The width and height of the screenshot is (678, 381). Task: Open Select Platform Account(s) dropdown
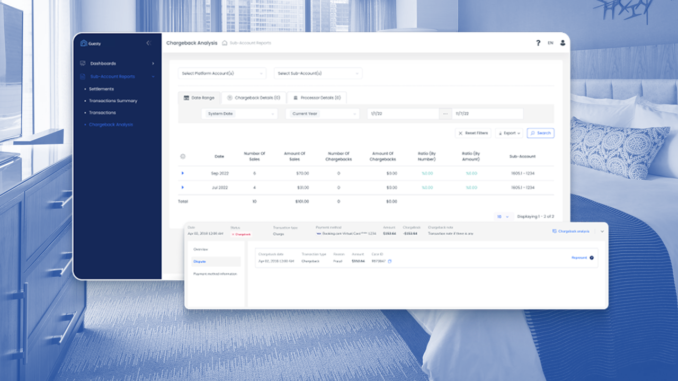[222, 74]
